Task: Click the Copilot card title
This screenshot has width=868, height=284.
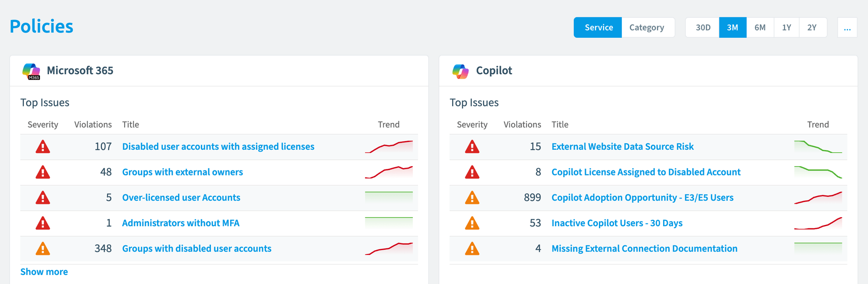Action: point(494,70)
